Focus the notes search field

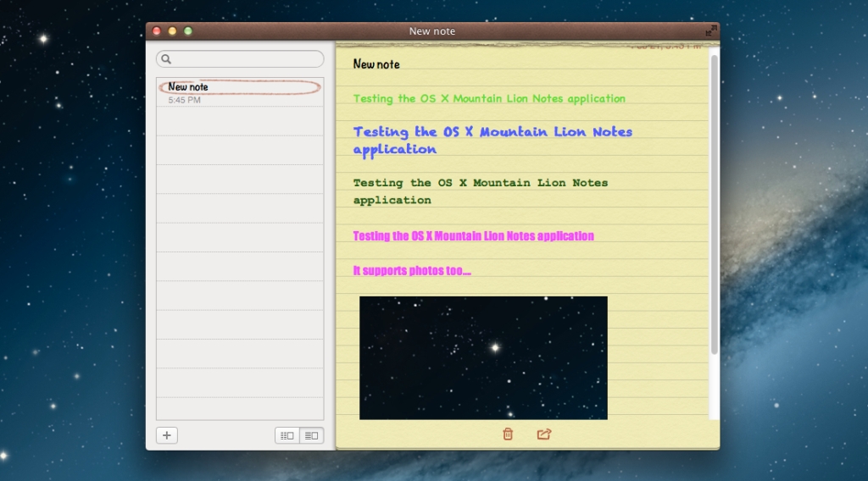point(240,59)
